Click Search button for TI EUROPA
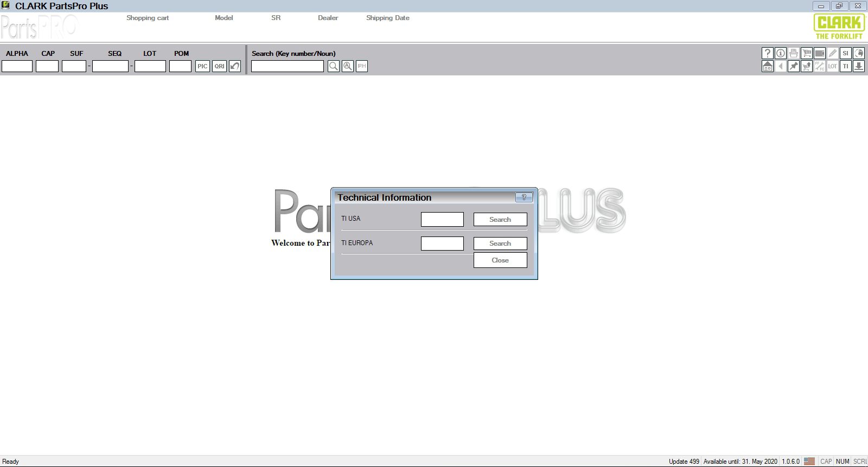 coord(500,244)
